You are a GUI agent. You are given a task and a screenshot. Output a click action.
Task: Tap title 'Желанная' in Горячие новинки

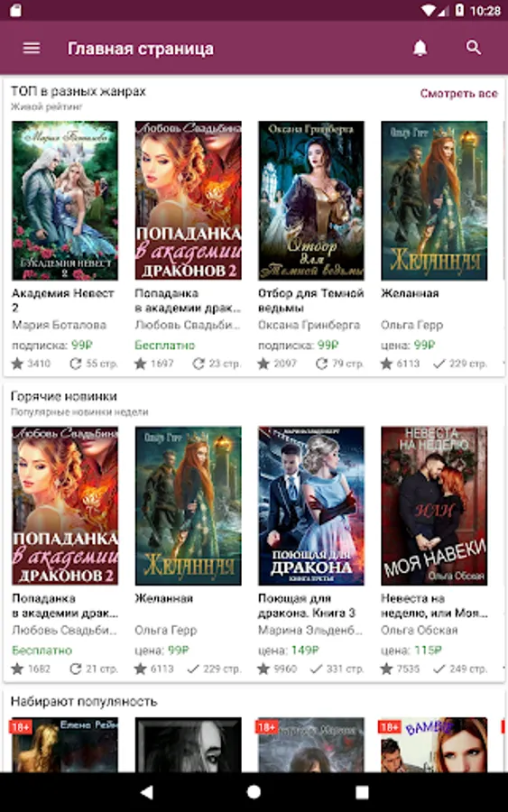tap(163, 599)
